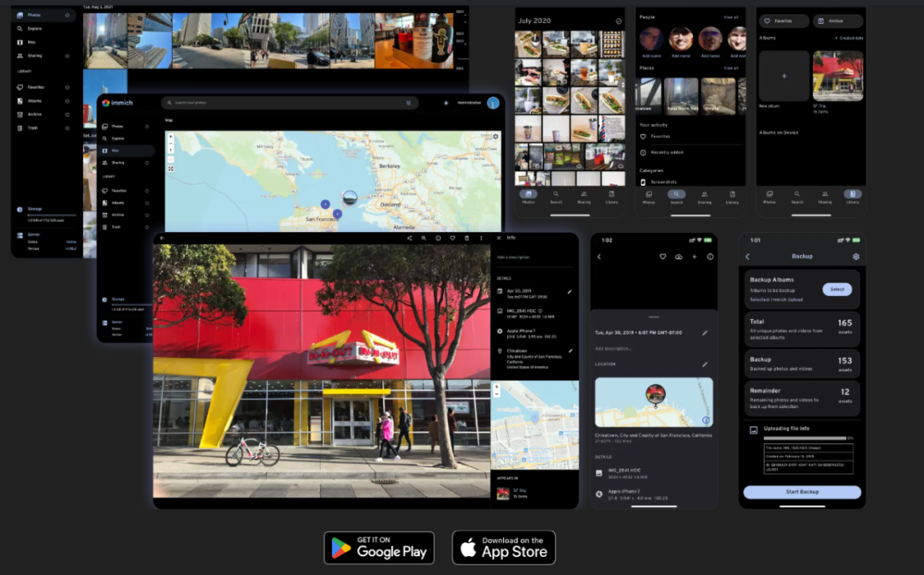
Task: Edit the Chinatown location in the Info panel
Action: [570, 351]
